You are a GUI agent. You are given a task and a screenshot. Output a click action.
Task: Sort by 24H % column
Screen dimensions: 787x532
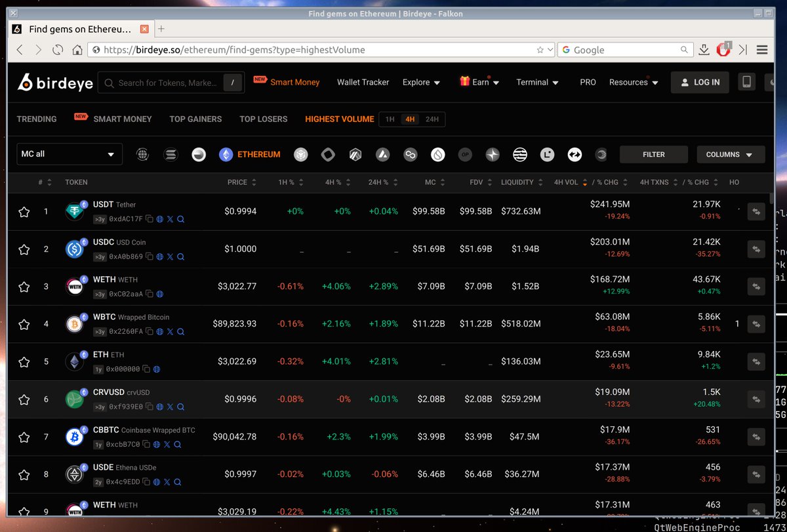382,182
